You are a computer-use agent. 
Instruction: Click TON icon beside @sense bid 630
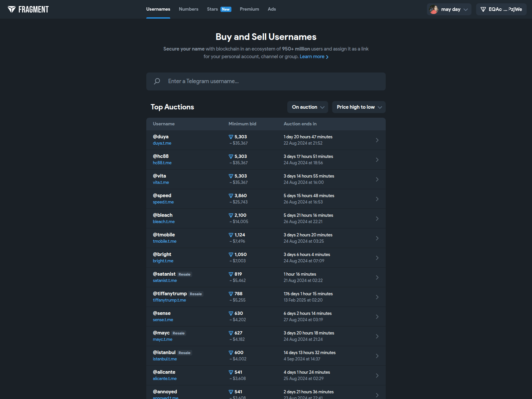pyautogui.click(x=231, y=314)
